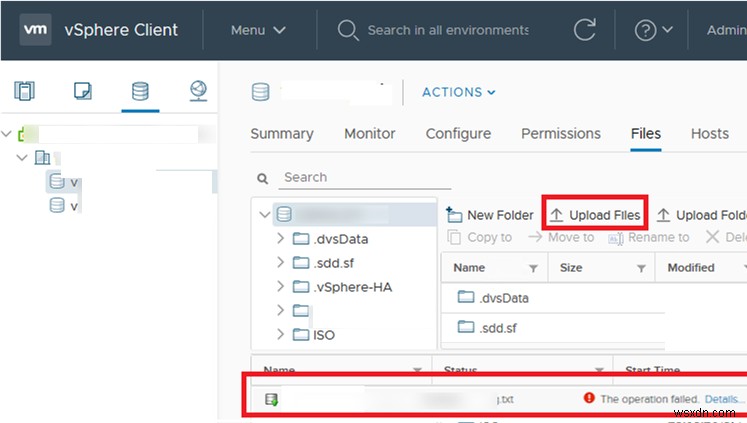This screenshot has width=747, height=423.
Task: Select the Files tab
Action: coord(646,134)
